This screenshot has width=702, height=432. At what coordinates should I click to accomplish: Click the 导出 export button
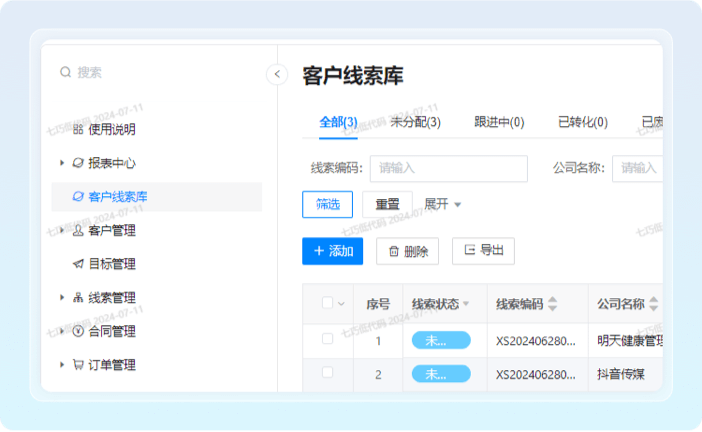483,251
